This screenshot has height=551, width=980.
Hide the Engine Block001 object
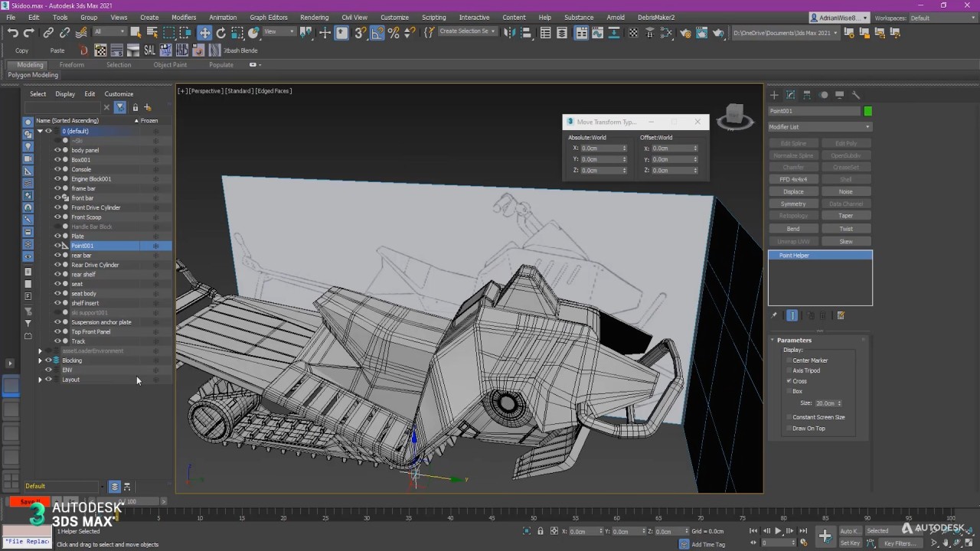tap(57, 179)
